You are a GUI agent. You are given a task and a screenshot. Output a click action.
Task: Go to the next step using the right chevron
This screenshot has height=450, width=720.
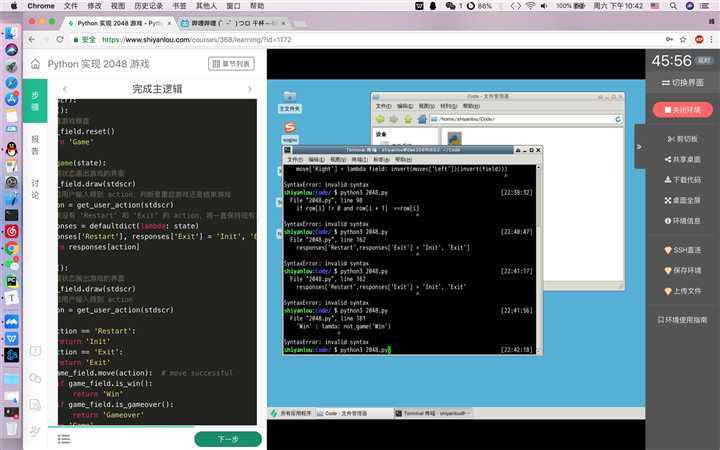250,89
